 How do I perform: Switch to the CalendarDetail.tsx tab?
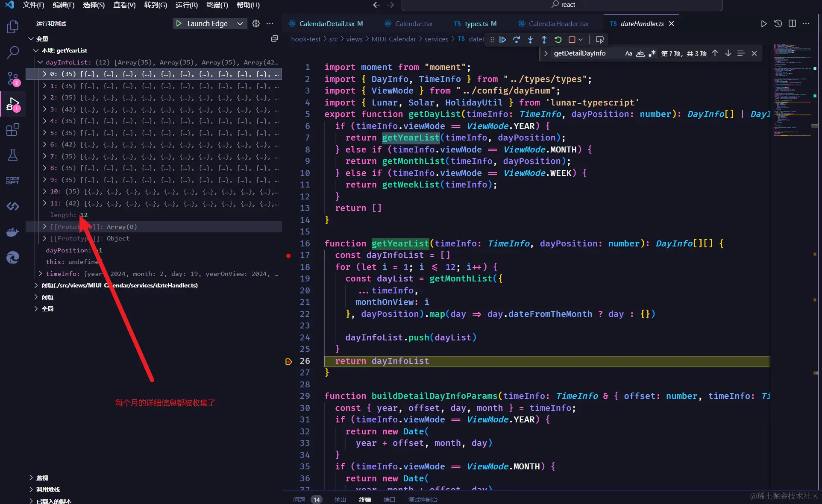tap(326, 23)
